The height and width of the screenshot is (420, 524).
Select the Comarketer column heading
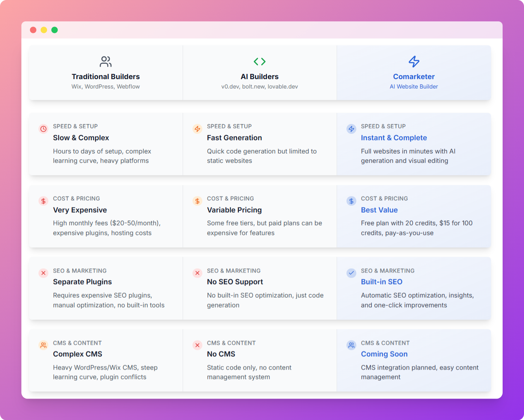pos(414,77)
